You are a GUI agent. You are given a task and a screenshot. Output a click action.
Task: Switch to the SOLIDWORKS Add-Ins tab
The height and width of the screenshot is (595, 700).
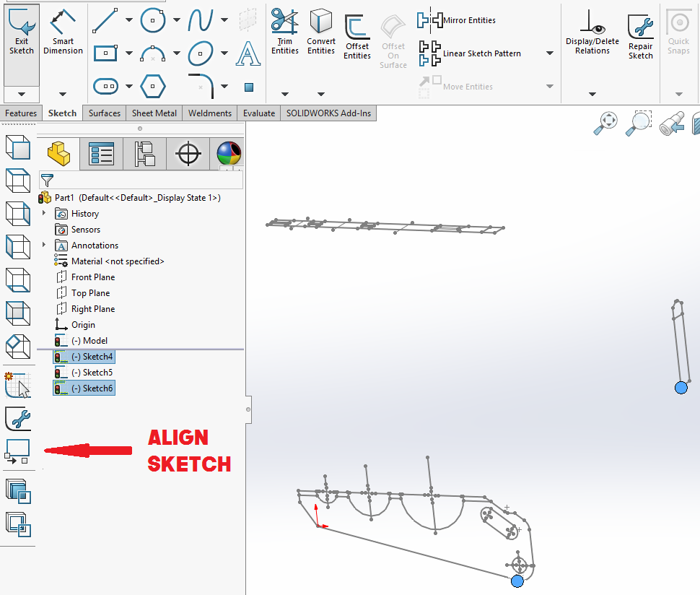click(x=328, y=113)
